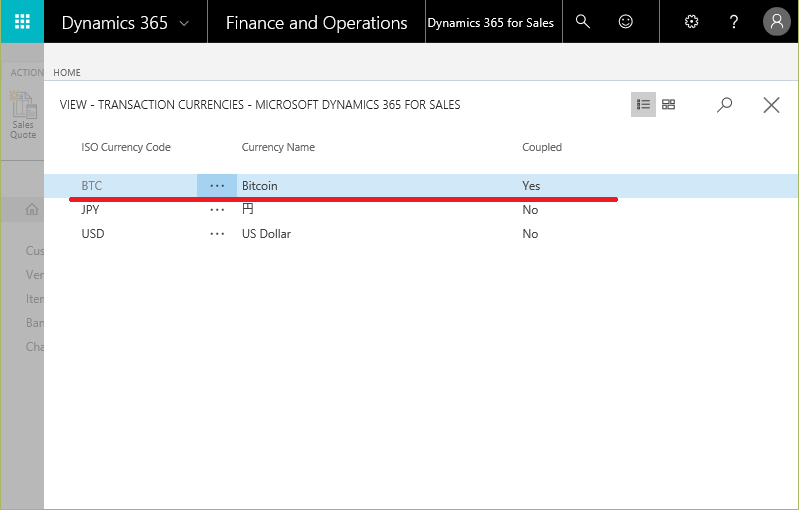This screenshot has height=510, width=799.
Task: Click the 円 currency name
Action: pos(248,209)
